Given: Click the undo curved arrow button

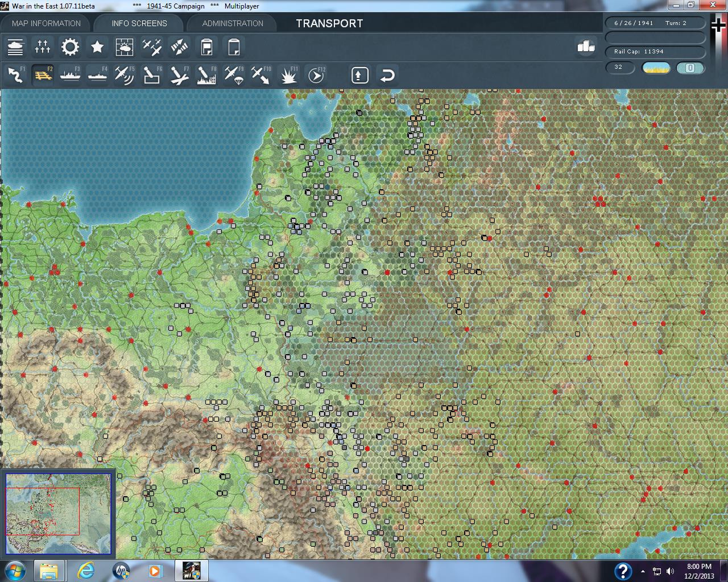Looking at the screenshot, I should (387, 75).
